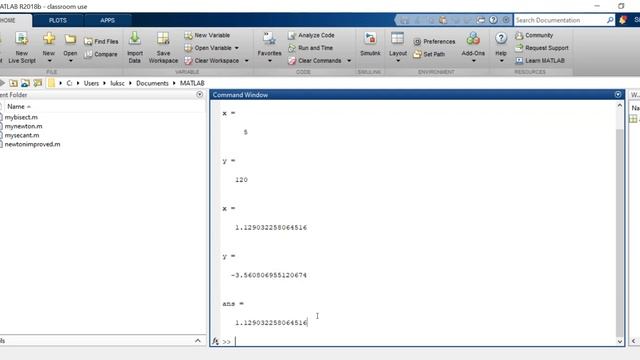Screen dimensions: 640x360
Task: Click the browse for folder icon
Action: [38, 83]
